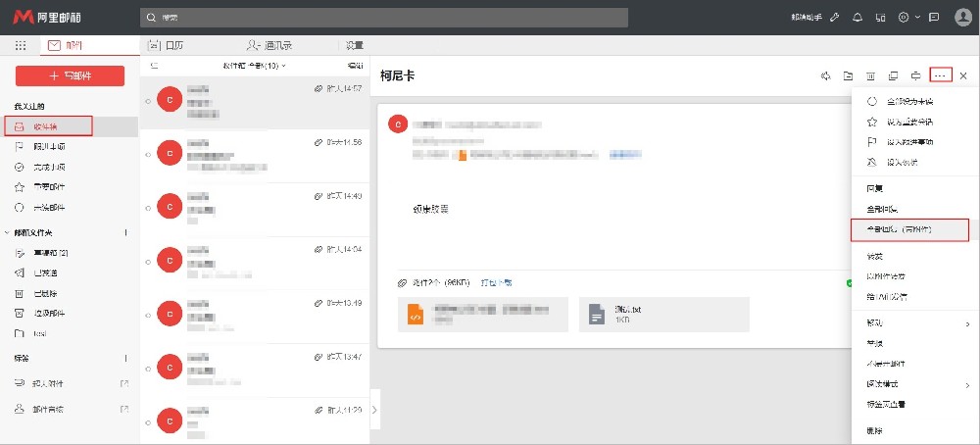Select the mail received yesterday 14:57

coord(255,103)
